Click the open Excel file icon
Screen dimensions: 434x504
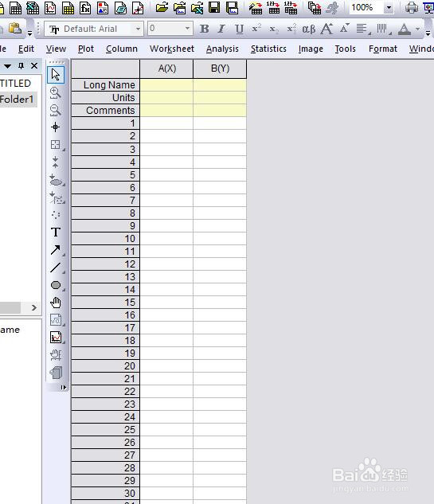197,8
